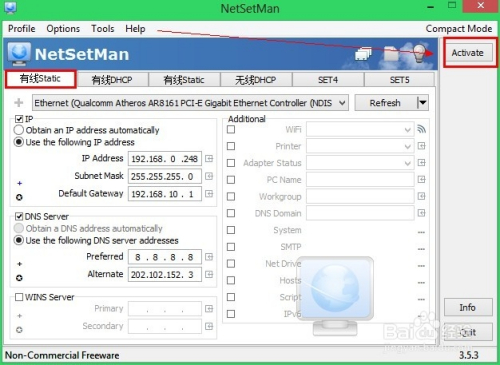
Task: Click the icon right of Workgroup field
Action: click(x=421, y=196)
